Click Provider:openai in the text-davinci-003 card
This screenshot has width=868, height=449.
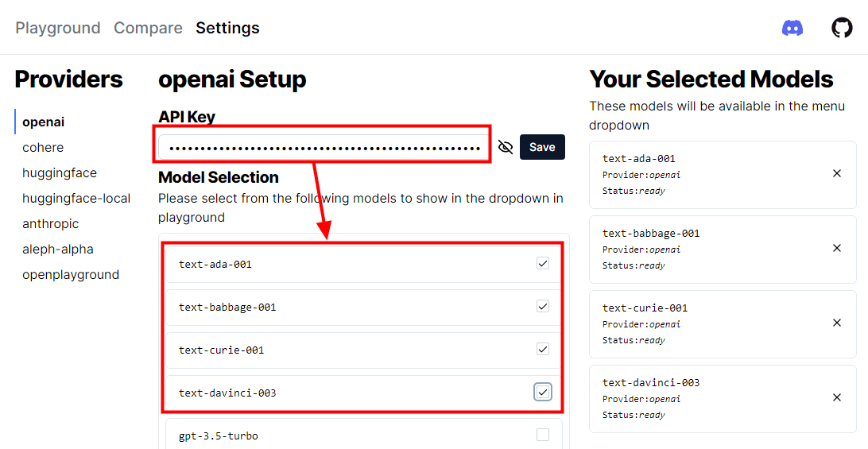[641, 399]
